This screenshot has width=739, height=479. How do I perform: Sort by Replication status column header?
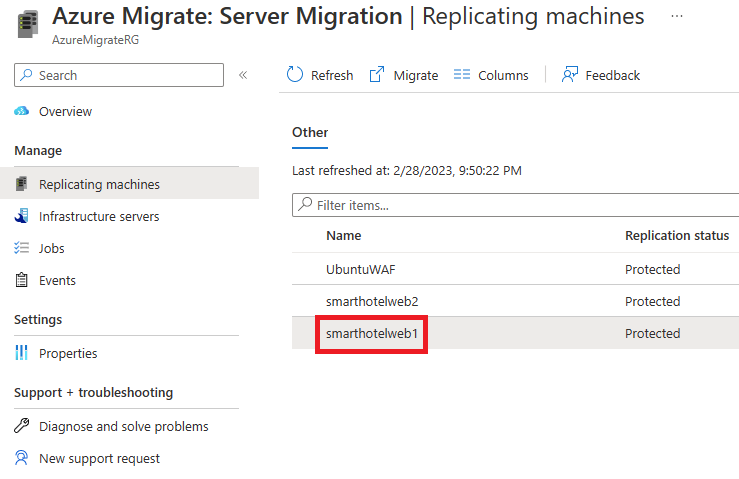(x=677, y=235)
